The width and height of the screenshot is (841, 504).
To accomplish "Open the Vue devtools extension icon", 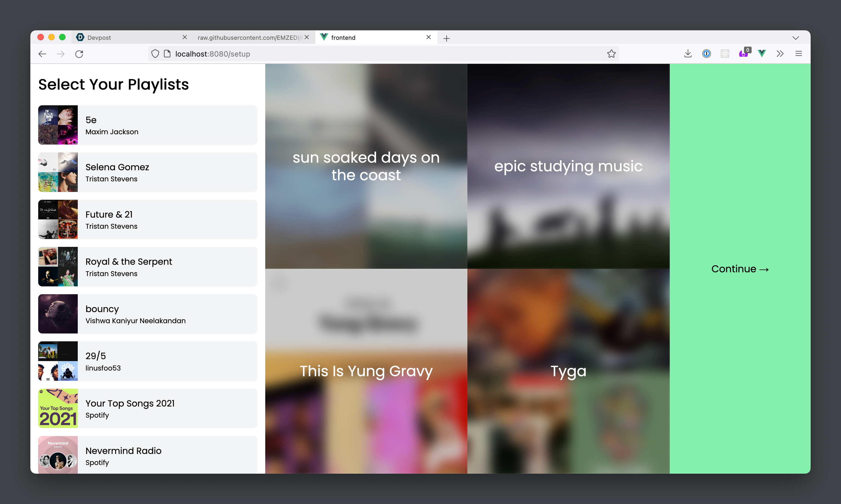I will 762,54.
